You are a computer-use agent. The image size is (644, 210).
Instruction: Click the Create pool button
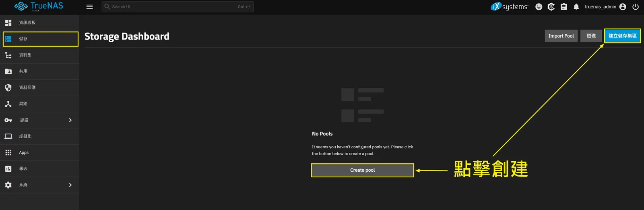(x=362, y=170)
